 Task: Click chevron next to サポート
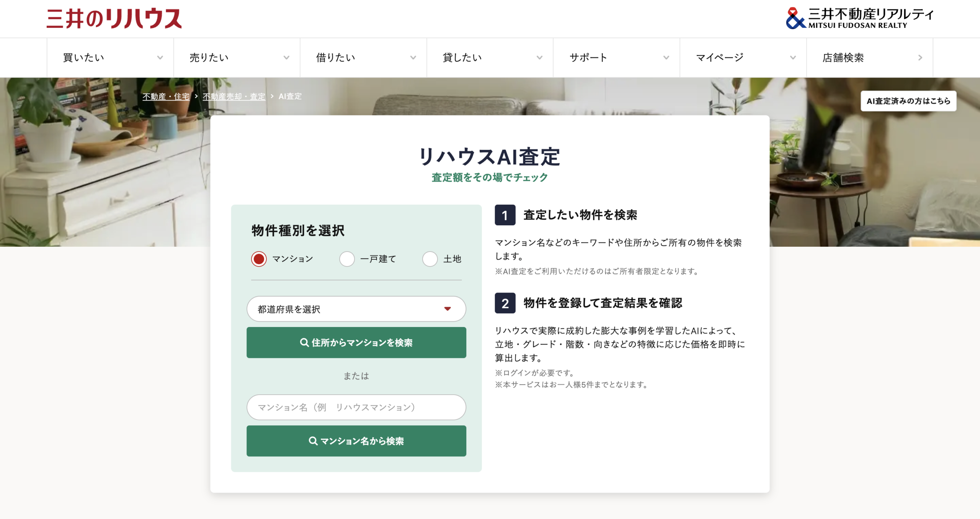tap(666, 58)
